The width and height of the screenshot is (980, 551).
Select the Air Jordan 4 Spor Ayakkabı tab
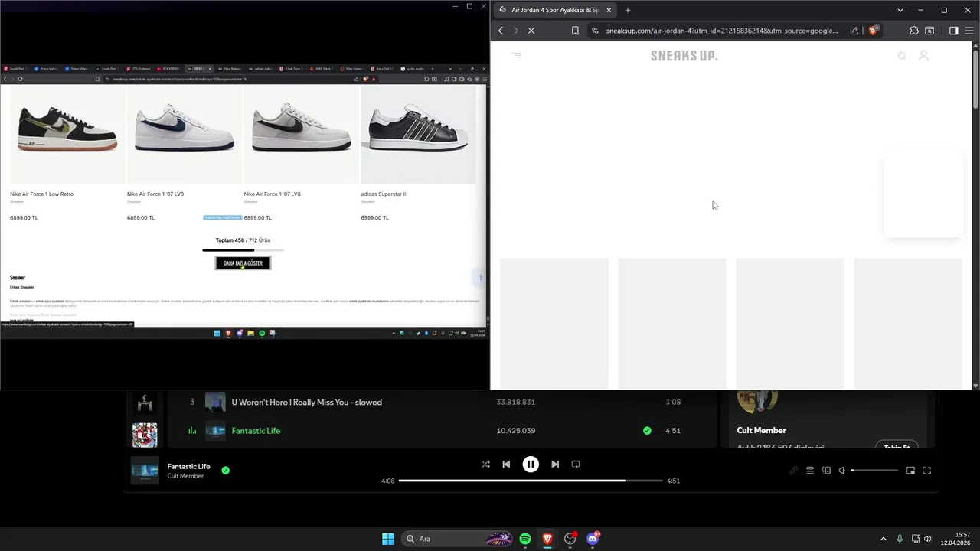[x=555, y=10]
